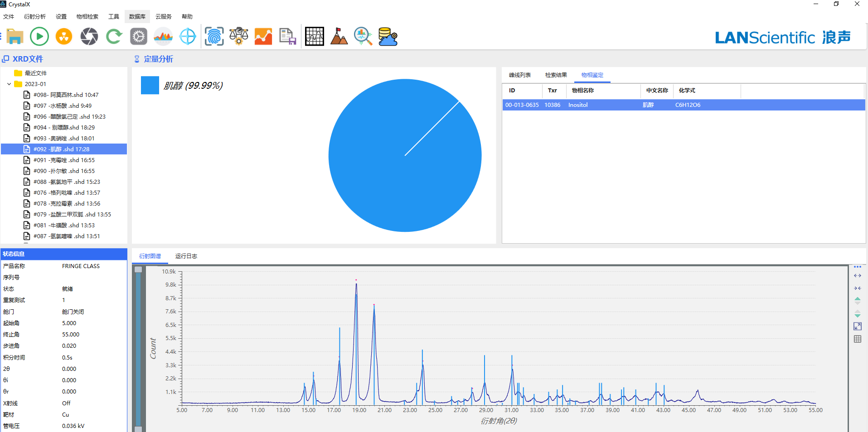The height and width of the screenshot is (432, 868).
Task: Click the balance scale quantitative icon
Action: [238, 36]
